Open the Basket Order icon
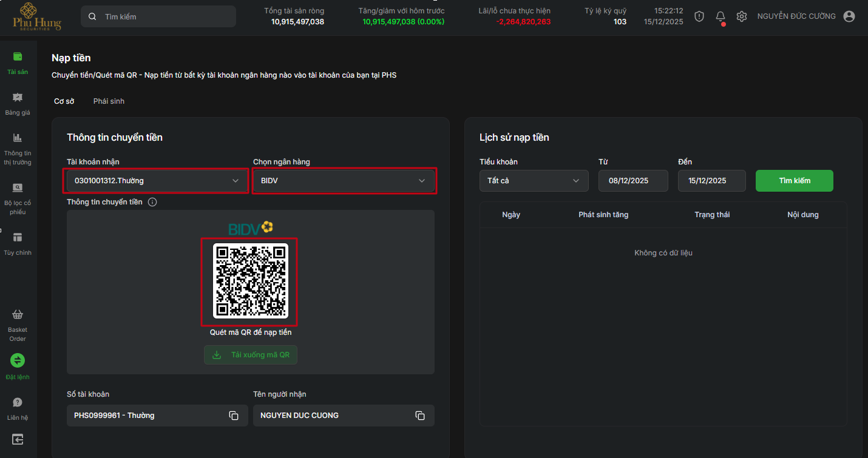This screenshot has height=458, width=868. tap(18, 315)
